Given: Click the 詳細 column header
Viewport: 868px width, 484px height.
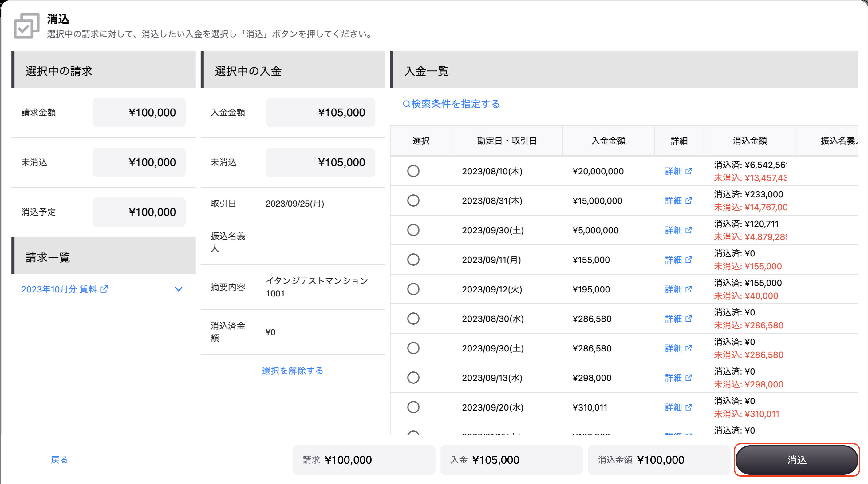Looking at the screenshot, I should (x=679, y=141).
